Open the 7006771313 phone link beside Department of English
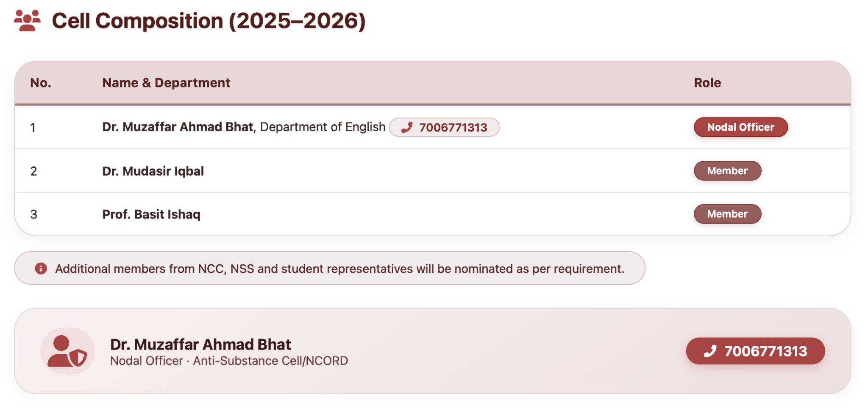 [x=444, y=127]
